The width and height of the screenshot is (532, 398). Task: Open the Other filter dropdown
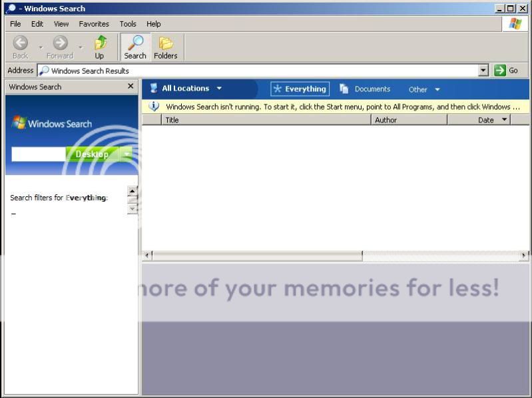pos(424,89)
